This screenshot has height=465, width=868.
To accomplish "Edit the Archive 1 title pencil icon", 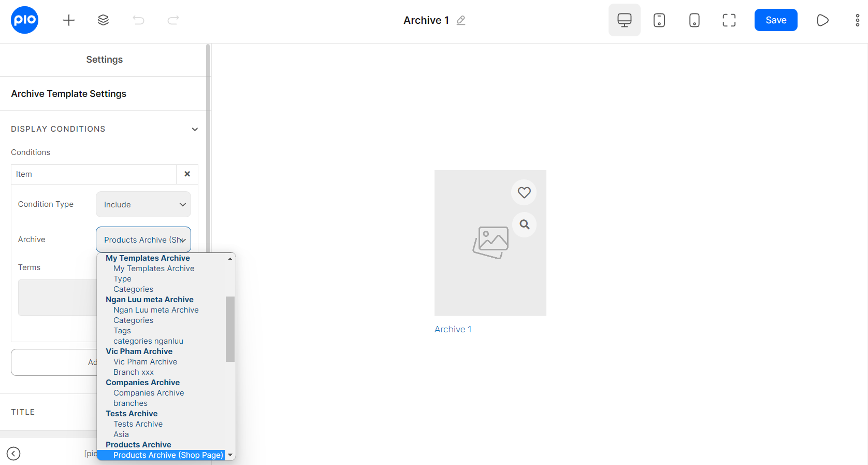I will coord(461,20).
